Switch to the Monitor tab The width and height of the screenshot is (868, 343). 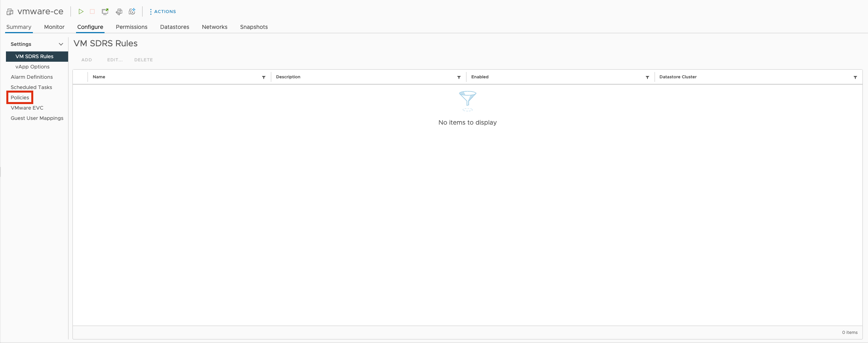54,27
